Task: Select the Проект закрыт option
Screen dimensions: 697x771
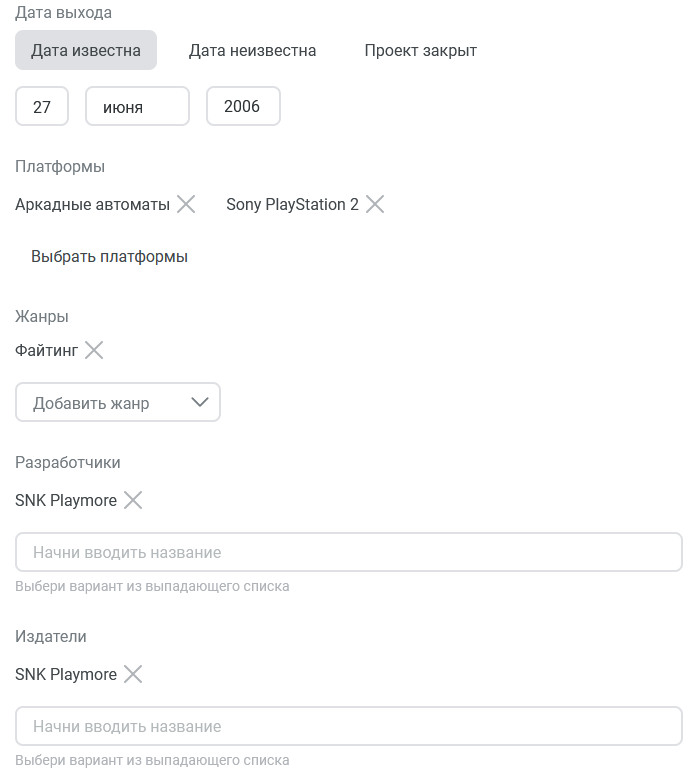Action: pyautogui.click(x=421, y=50)
